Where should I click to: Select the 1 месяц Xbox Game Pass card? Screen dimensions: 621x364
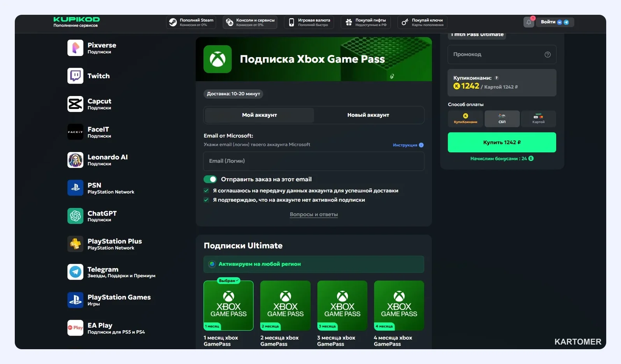click(228, 306)
